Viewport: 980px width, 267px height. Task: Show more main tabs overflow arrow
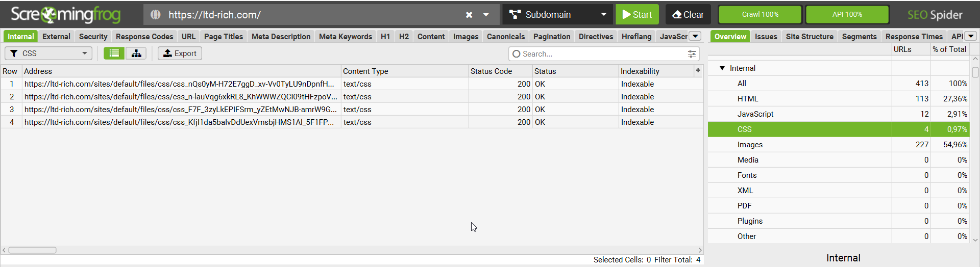(x=695, y=36)
